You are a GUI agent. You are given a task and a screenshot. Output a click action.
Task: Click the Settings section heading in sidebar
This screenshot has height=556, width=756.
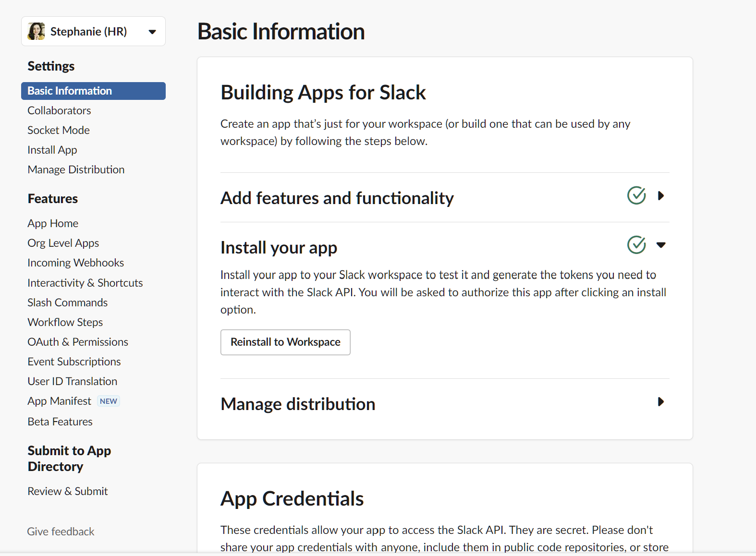[x=51, y=66]
